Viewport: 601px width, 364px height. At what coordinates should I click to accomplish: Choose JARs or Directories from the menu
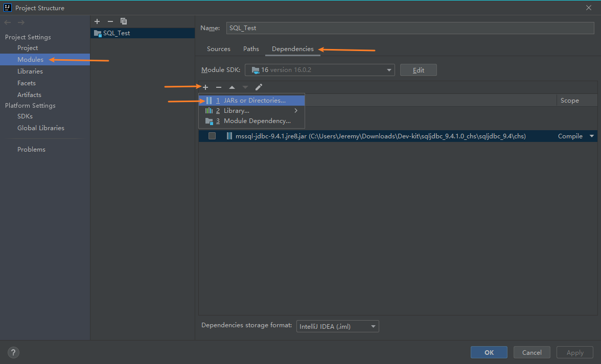click(251, 100)
